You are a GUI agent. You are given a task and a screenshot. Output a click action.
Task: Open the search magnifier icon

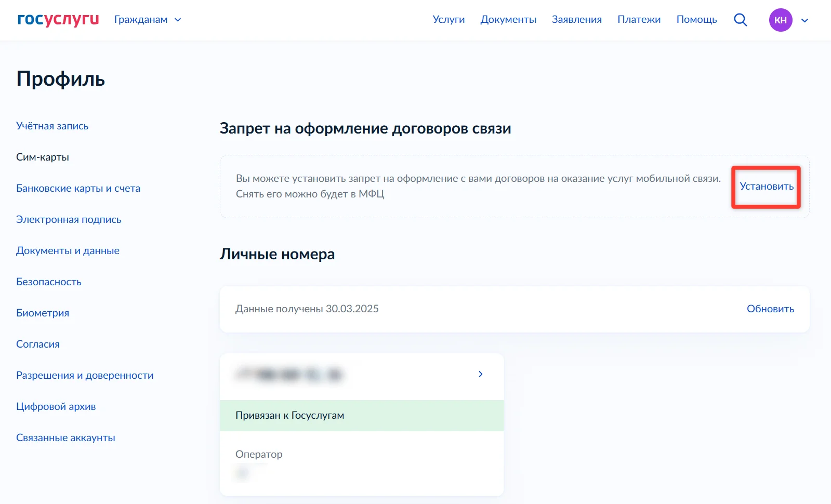pyautogui.click(x=740, y=20)
